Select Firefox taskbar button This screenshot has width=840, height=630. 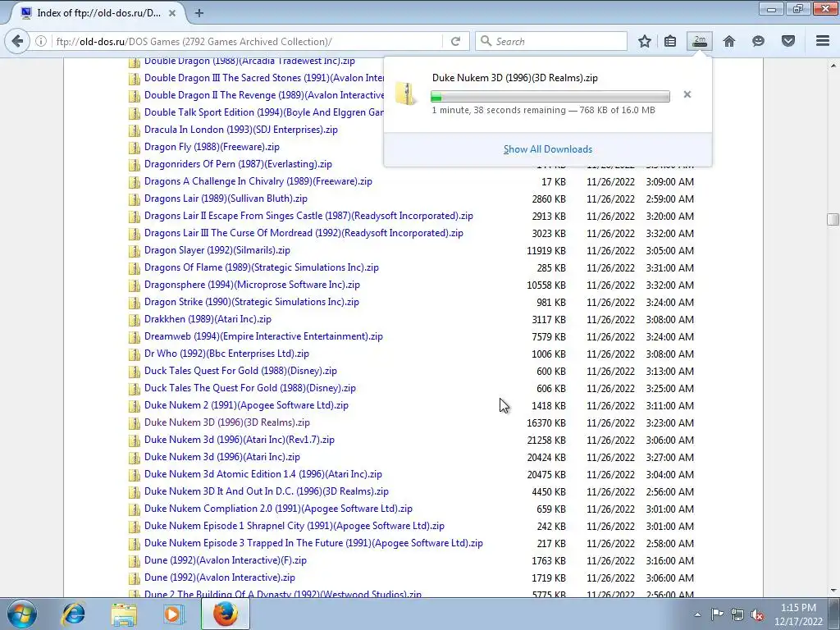coord(226,614)
